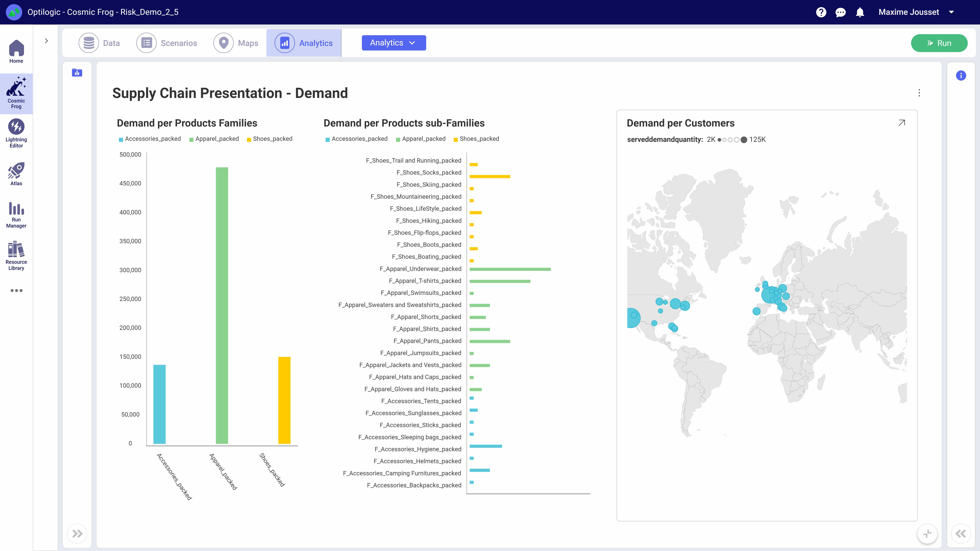Click the dashboards folder icon
The height and width of the screenshot is (551, 980).
[x=77, y=73]
